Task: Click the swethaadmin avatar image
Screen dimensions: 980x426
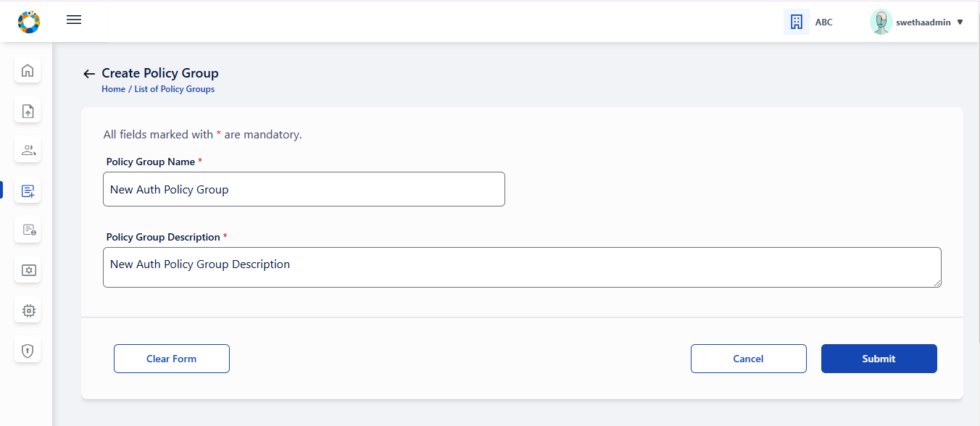Action: pos(881,22)
